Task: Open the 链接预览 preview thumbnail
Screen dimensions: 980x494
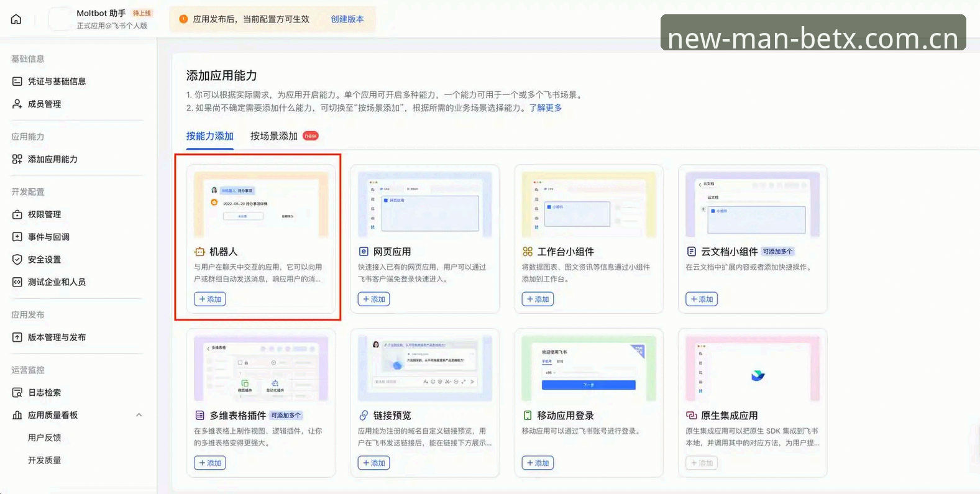Action: coord(425,368)
